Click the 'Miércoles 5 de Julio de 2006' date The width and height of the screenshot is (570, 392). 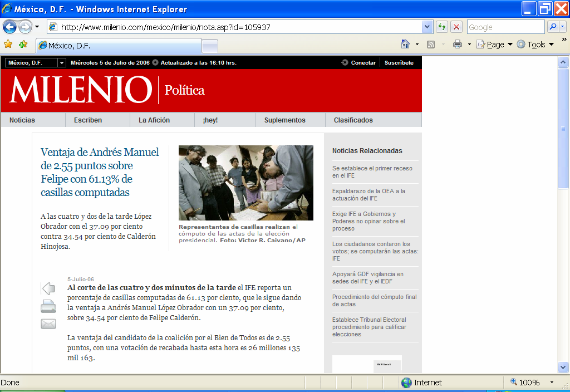click(x=110, y=62)
